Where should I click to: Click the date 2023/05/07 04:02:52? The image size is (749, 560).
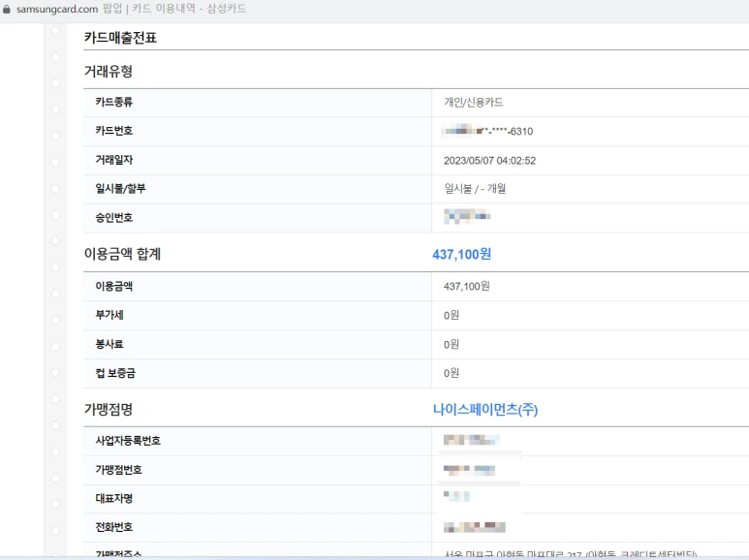[x=489, y=161]
